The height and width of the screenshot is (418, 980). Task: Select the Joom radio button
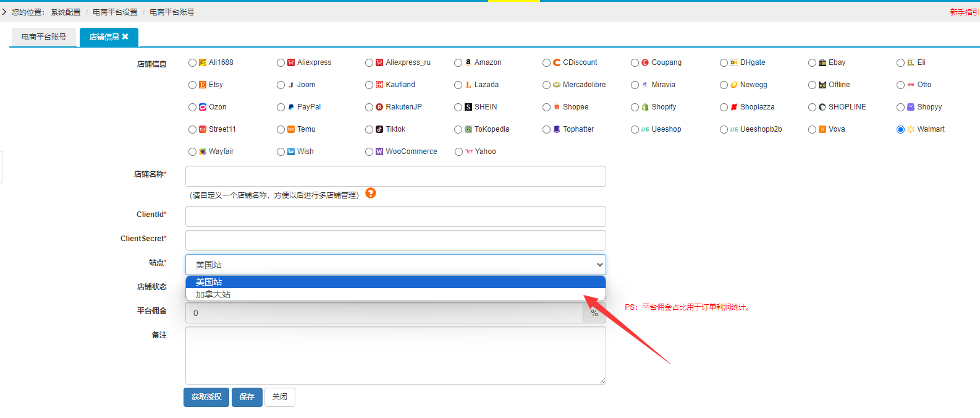pyautogui.click(x=281, y=85)
